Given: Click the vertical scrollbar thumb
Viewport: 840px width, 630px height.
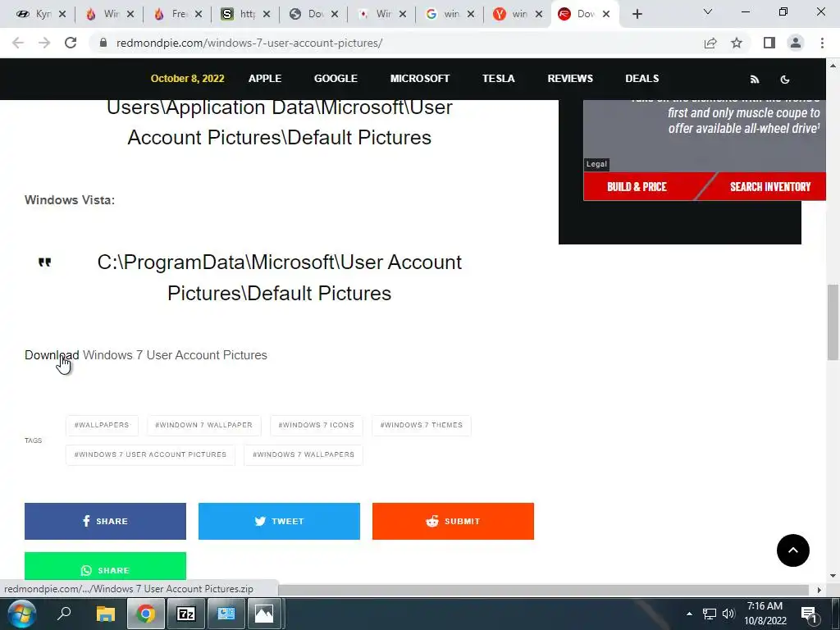Looking at the screenshot, I should pyautogui.click(x=833, y=322).
